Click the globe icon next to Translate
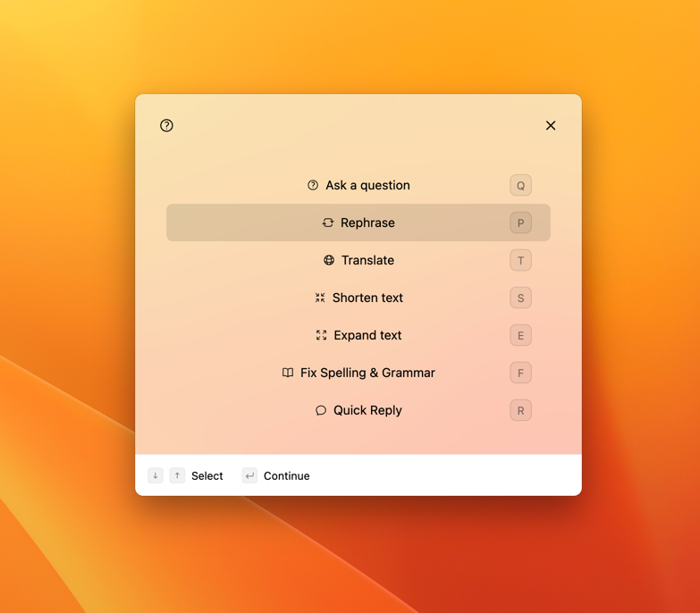 (x=329, y=260)
